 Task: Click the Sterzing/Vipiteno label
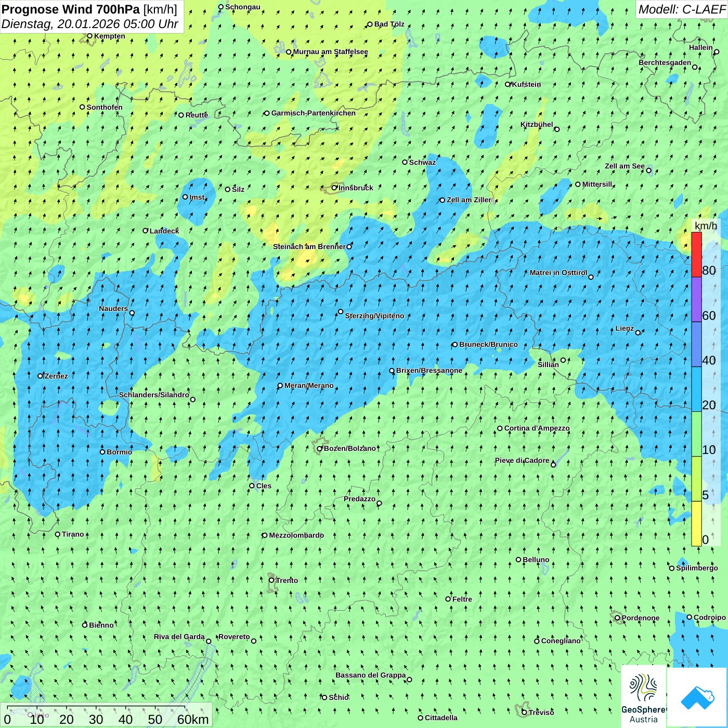coord(374,316)
